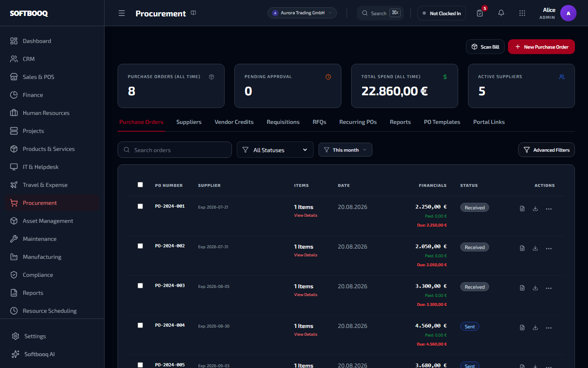Expand the All Statuses filter dropdown
This screenshot has width=588, height=368.
point(275,150)
